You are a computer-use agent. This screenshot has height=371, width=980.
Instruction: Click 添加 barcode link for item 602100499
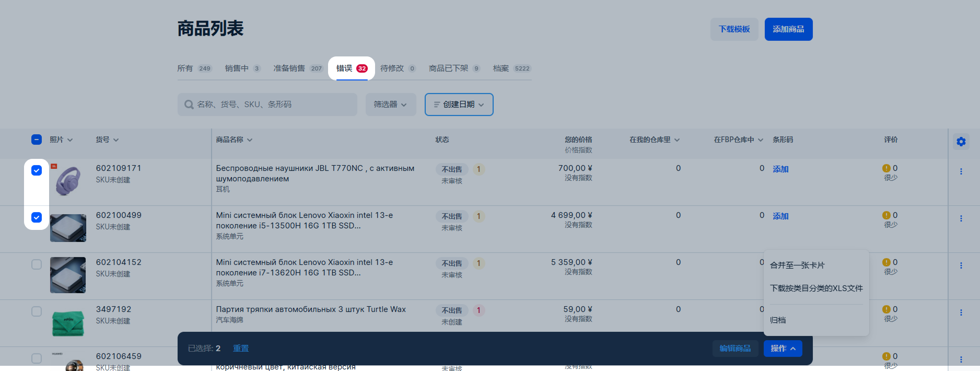[x=780, y=216]
